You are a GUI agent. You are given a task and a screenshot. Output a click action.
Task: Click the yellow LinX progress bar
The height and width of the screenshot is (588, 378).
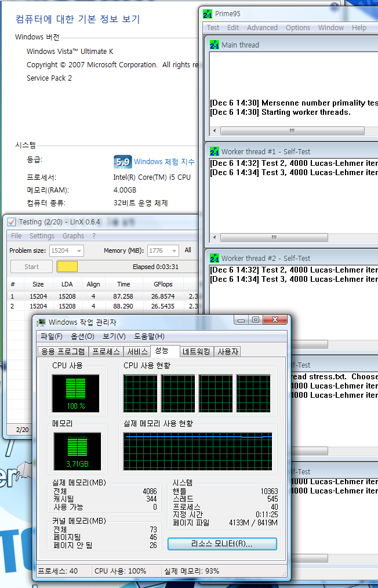67,267
